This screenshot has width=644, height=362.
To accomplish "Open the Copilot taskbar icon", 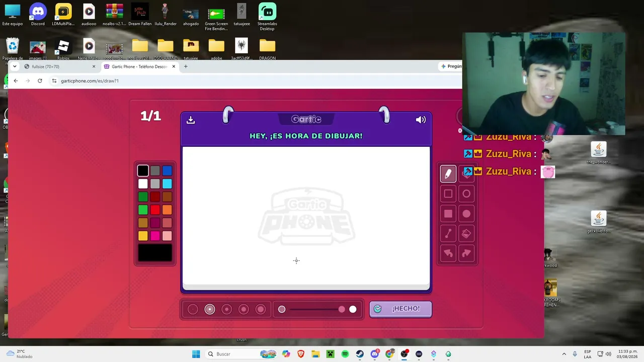I will point(286,354).
